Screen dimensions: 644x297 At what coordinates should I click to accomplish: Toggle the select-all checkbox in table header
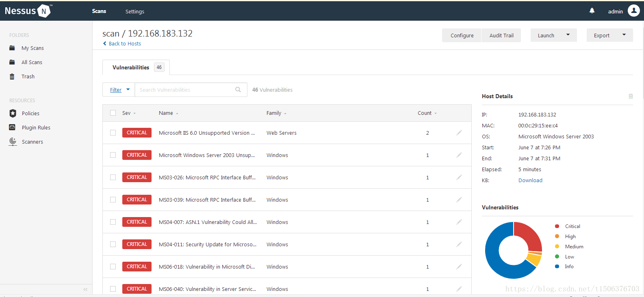coord(113,113)
